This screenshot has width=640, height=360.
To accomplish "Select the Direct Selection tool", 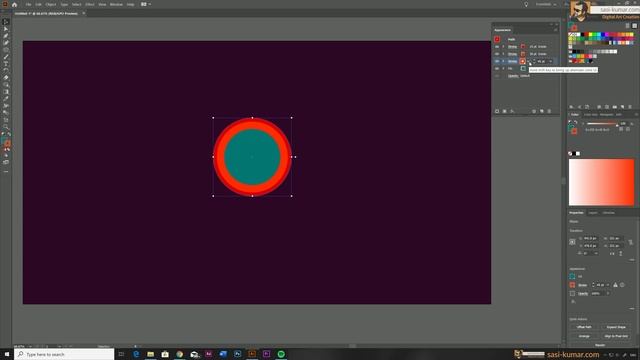I will click(6, 29).
